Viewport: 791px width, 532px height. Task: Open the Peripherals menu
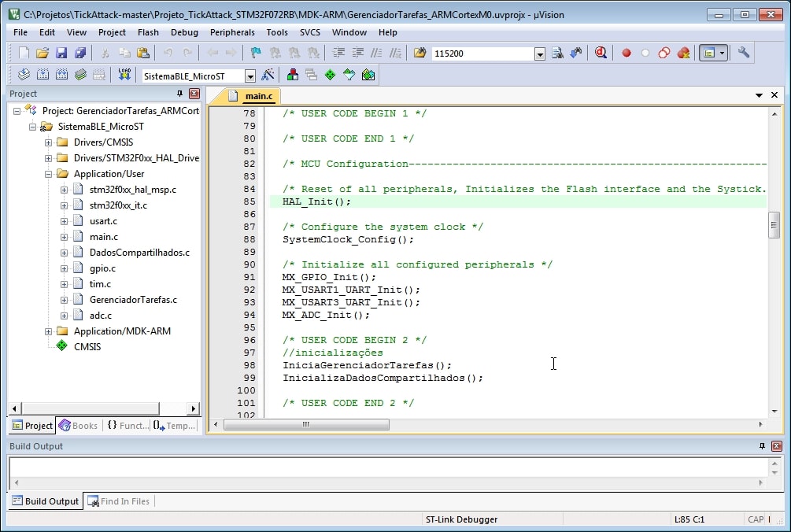[232, 32]
